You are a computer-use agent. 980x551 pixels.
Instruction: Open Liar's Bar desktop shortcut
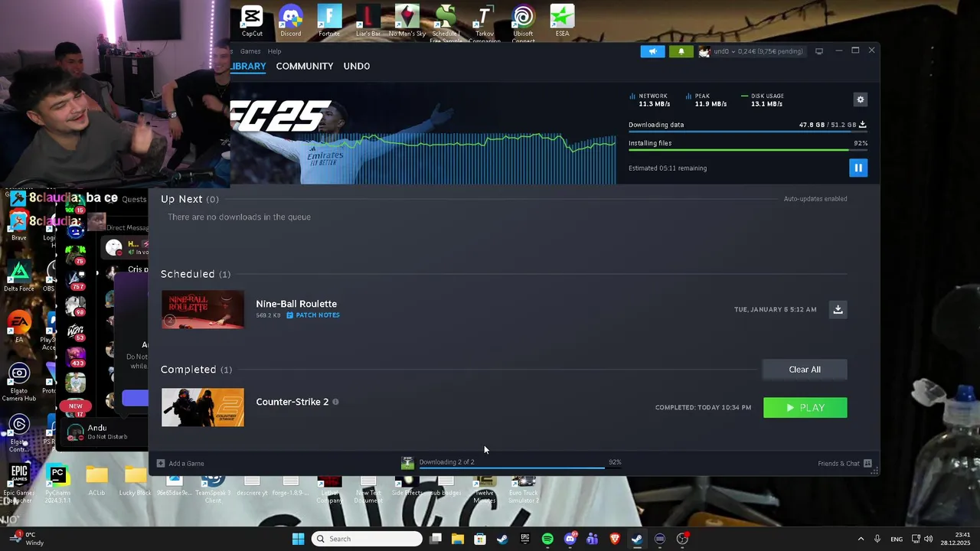click(368, 21)
